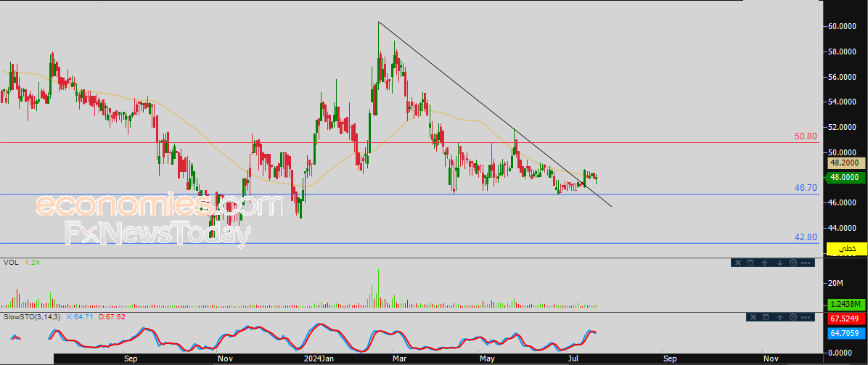The height and width of the screenshot is (365, 868).
Task: Maximize the SlowSTO indicator panel
Action: (x=766, y=317)
